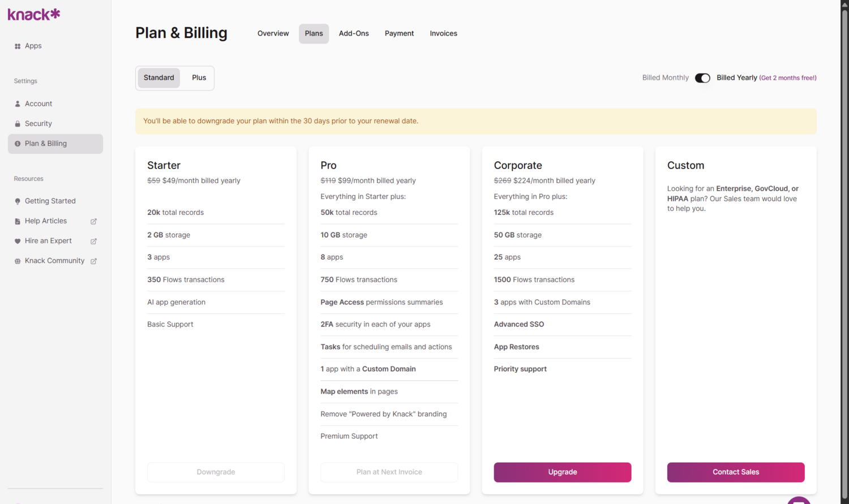Switch billing back to Billed Monthly
This screenshot has width=849, height=504.
665,77
